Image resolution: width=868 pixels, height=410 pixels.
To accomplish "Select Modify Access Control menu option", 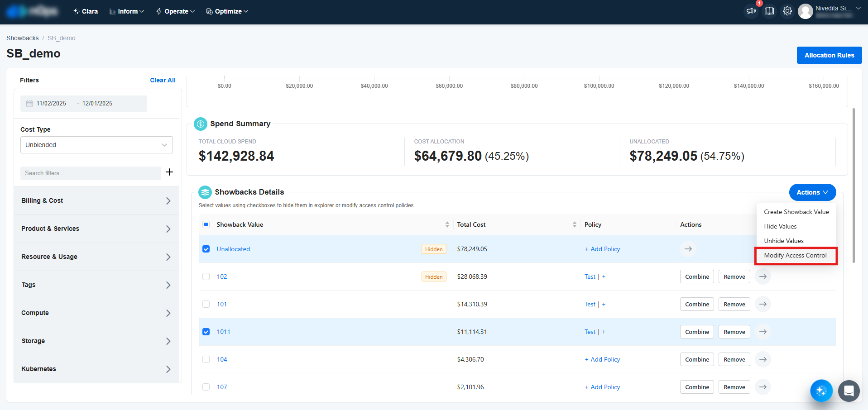I will point(795,256).
